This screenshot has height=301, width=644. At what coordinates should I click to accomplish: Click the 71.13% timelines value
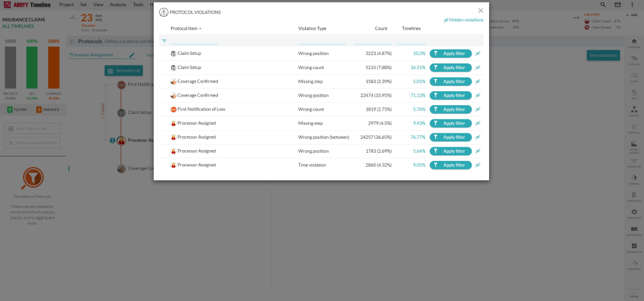click(419, 96)
